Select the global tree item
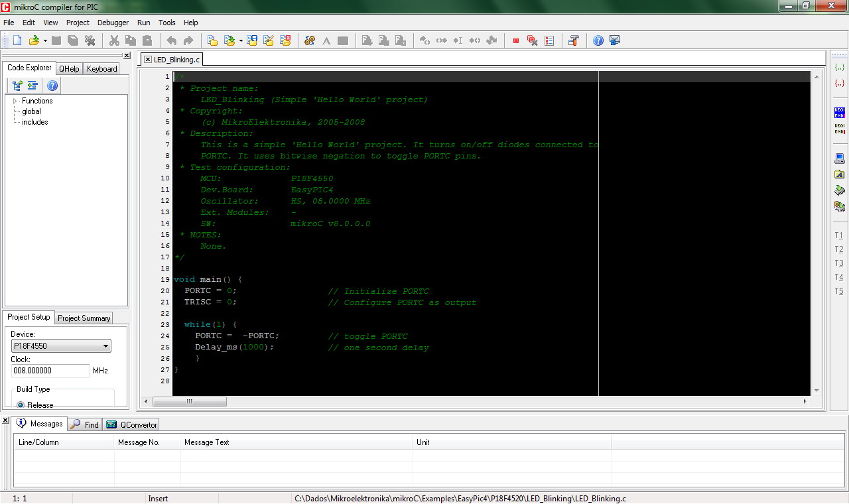The width and height of the screenshot is (849, 504). pyautogui.click(x=31, y=111)
